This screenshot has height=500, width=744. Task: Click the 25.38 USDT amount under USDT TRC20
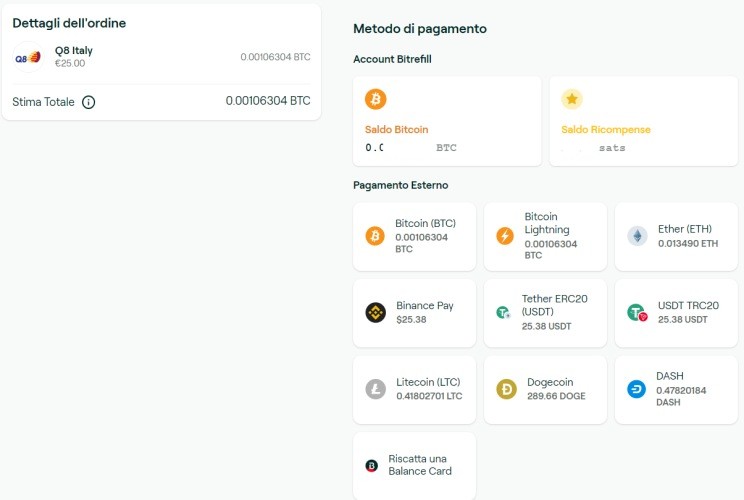point(682,320)
